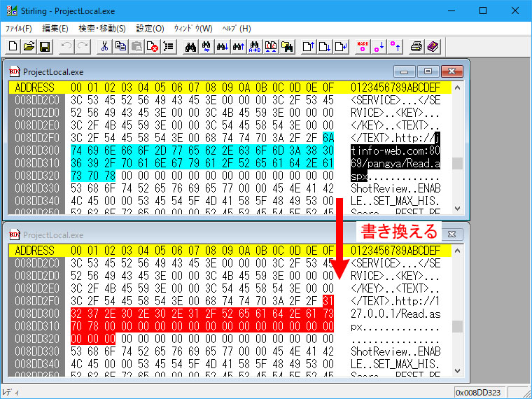Viewport: 532px width, 399px height.
Task: Click the MARK bookmark icon
Action: pos(363,47)
